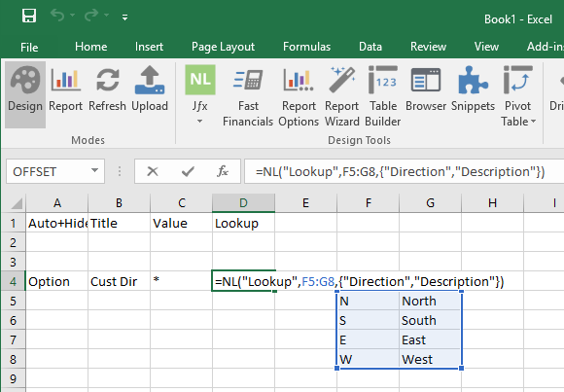
Task: Click cell F6 containing S
Action: point(368,320)
